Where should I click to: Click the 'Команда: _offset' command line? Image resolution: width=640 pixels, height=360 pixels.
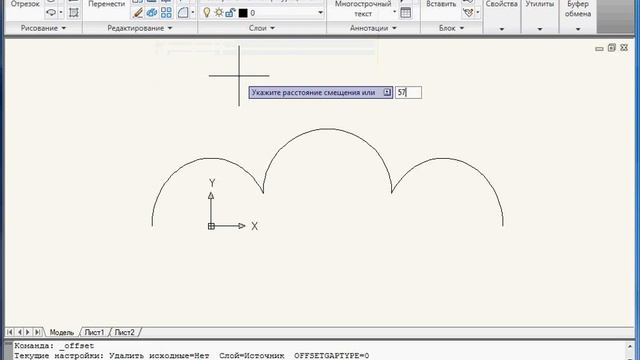point(54,346)
